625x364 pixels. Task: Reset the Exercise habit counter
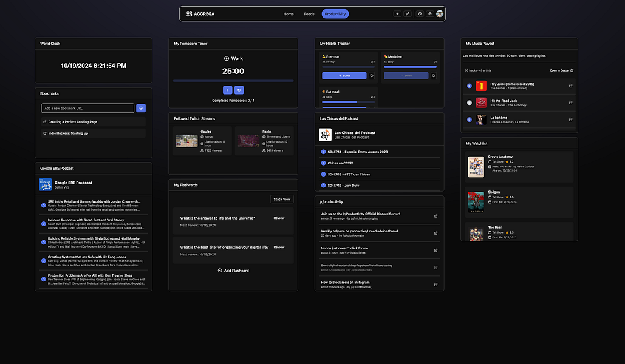[372, 76]
